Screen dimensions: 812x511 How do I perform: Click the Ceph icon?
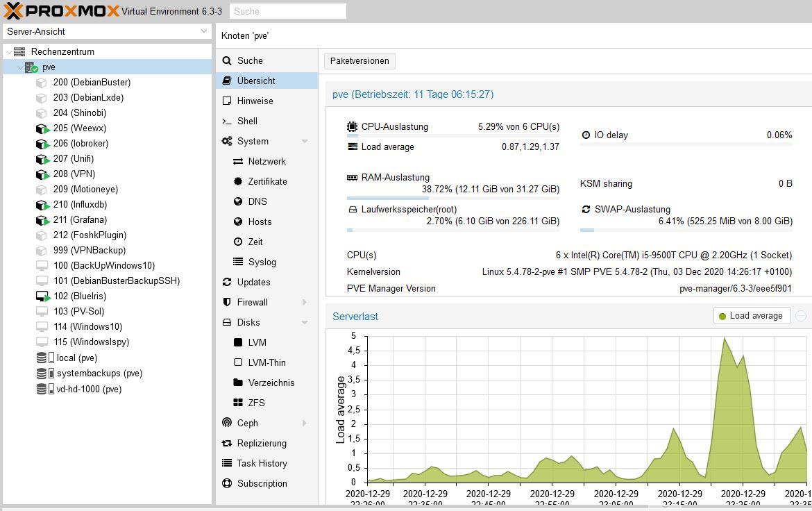[x=227, y=423]
